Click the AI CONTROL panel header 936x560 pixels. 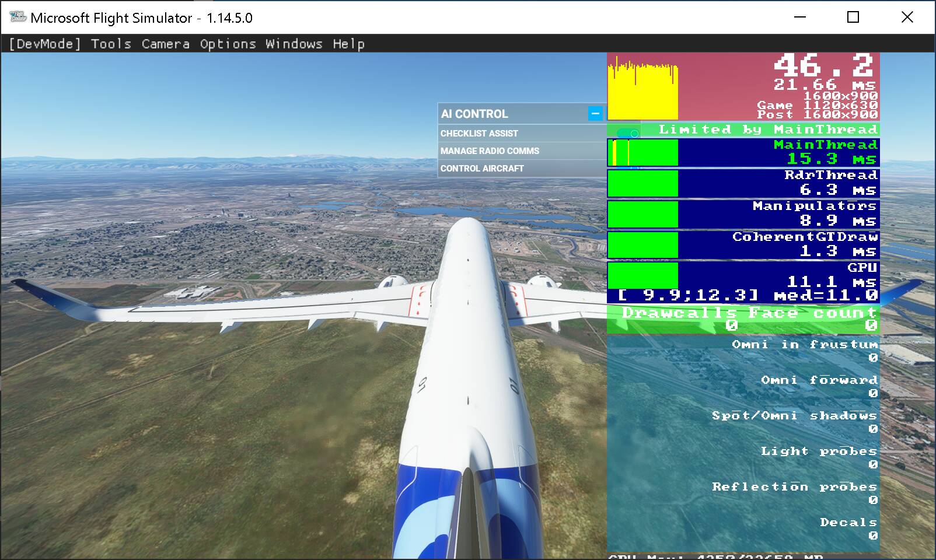522,114
